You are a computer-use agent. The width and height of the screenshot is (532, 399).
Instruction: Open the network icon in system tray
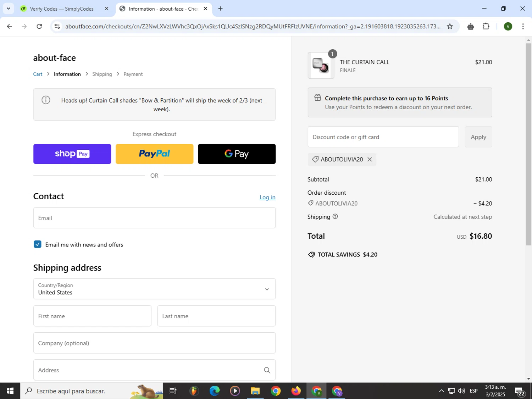pyautogui.click(x=451, y=391)
